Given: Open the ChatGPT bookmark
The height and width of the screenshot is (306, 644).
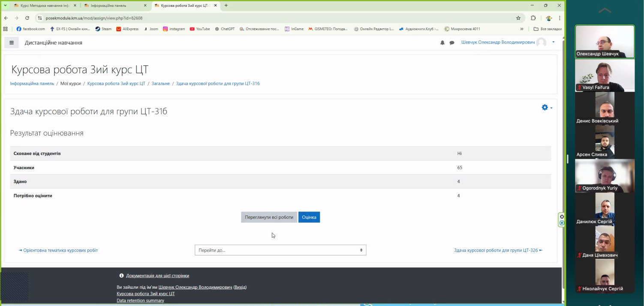Looking at the screenshot, I should 225,29.
